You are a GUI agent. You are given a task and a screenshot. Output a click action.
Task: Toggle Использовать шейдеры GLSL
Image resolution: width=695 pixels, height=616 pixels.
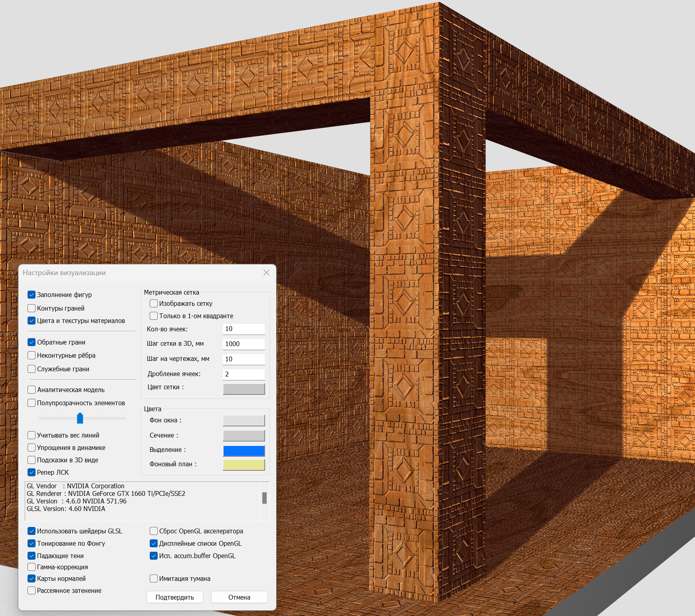32,531
